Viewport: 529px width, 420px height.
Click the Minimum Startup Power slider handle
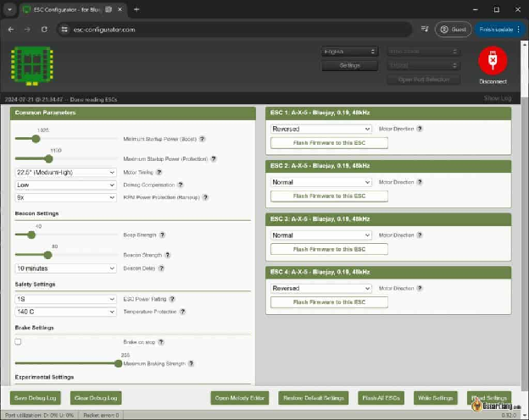tap(36, 138)
